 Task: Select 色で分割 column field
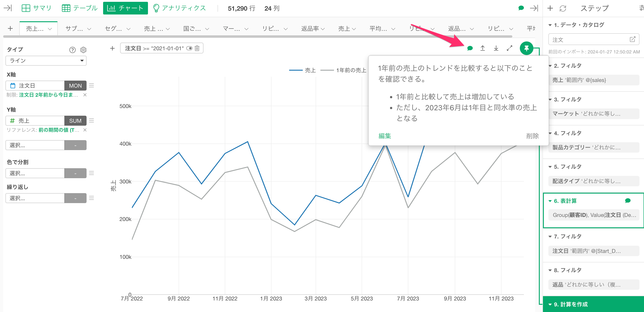[x=35, y=173]
